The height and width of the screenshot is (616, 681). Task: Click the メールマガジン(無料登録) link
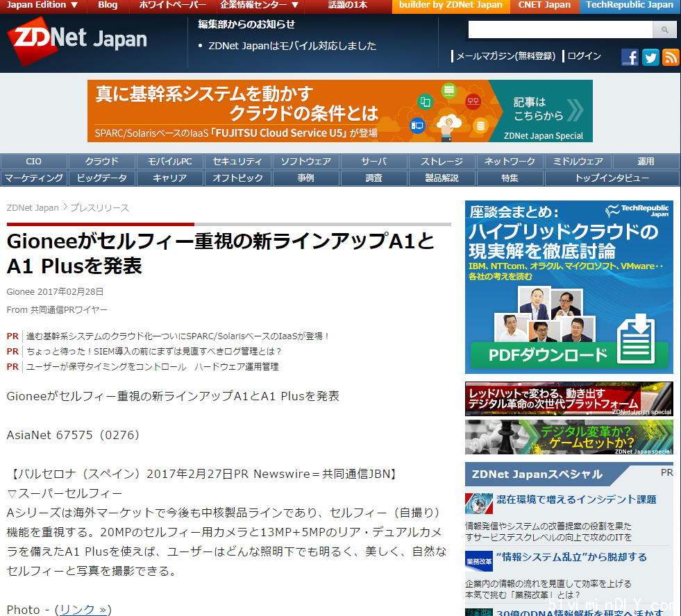tap(506, 56)
